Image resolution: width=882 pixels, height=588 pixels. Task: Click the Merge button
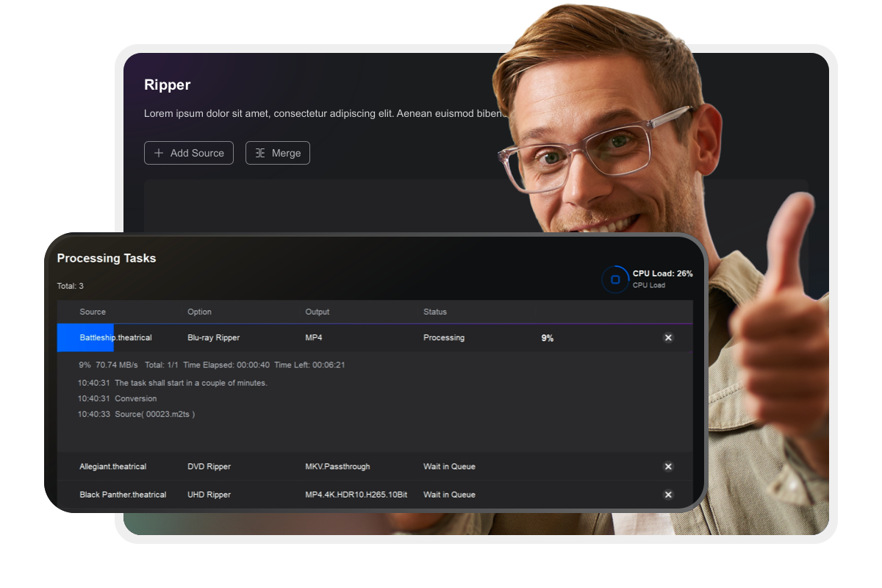pyautogui.click(x=278, y=153)
